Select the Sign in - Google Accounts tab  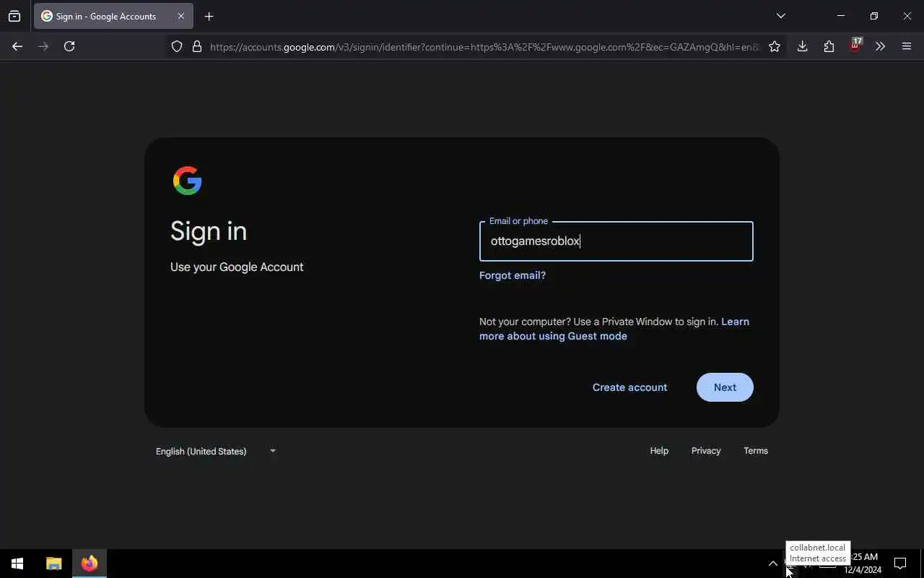pos(113,16)
